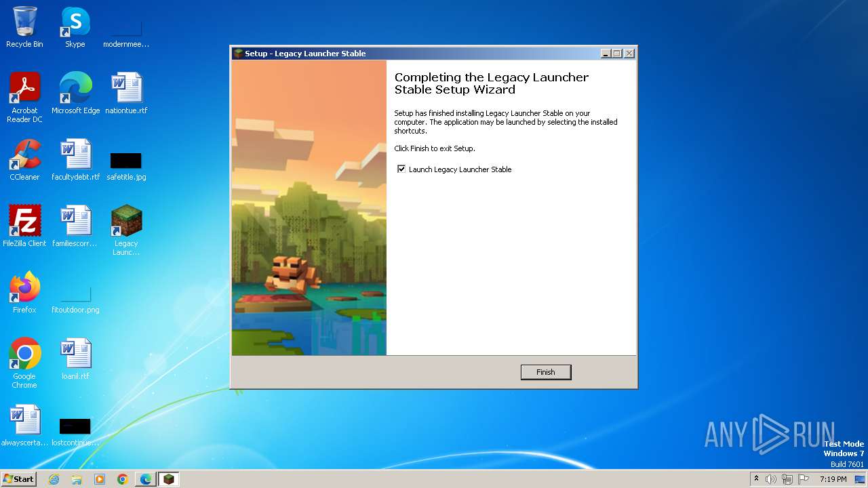Open Edge from the taskbar
The width and height of the screenshot is (868, 488).
click(146, 479)
